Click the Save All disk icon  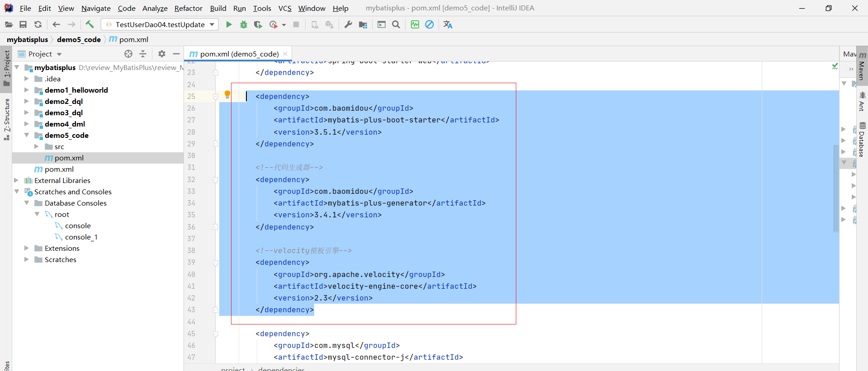point(23,24)
